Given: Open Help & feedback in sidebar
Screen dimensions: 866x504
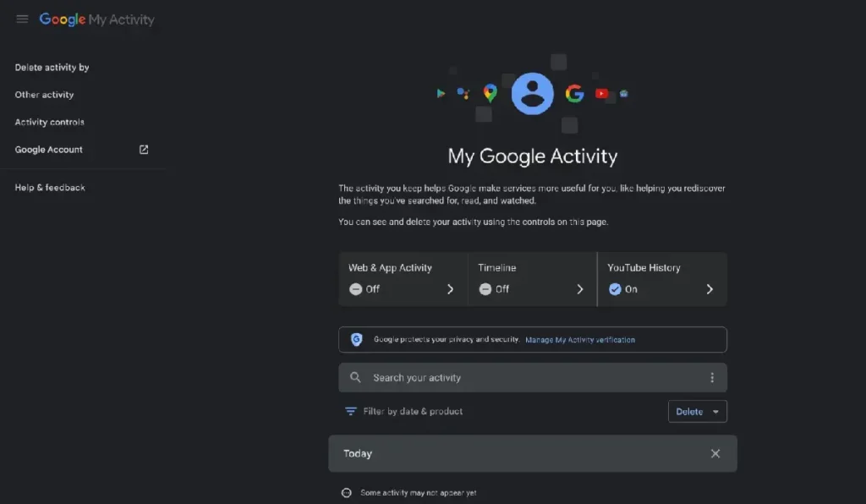Looking at the screenshot, I should [x=50, y=188].
